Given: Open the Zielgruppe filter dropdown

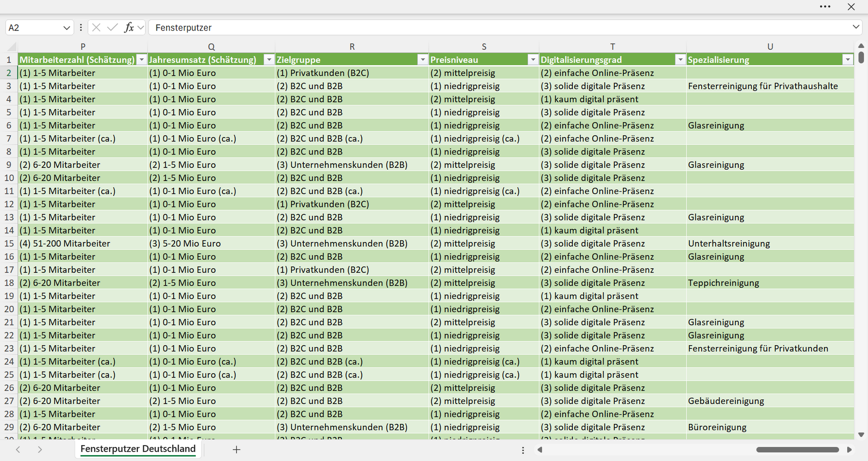Looking at the screenshot, I should click(422, 60).
